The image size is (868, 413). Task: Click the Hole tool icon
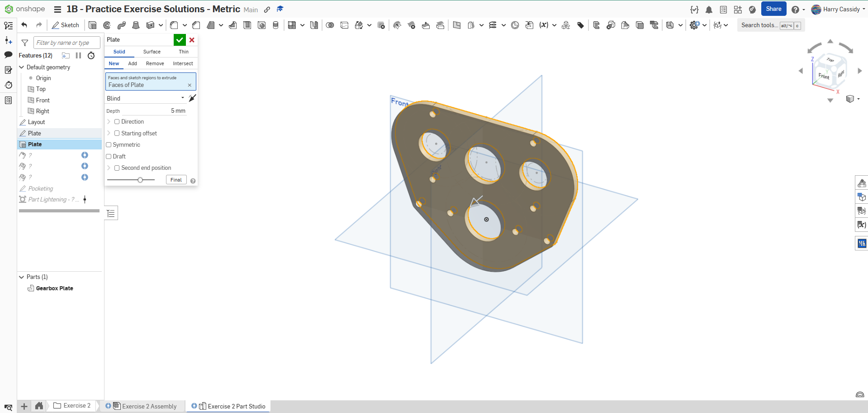pos(261,25)
